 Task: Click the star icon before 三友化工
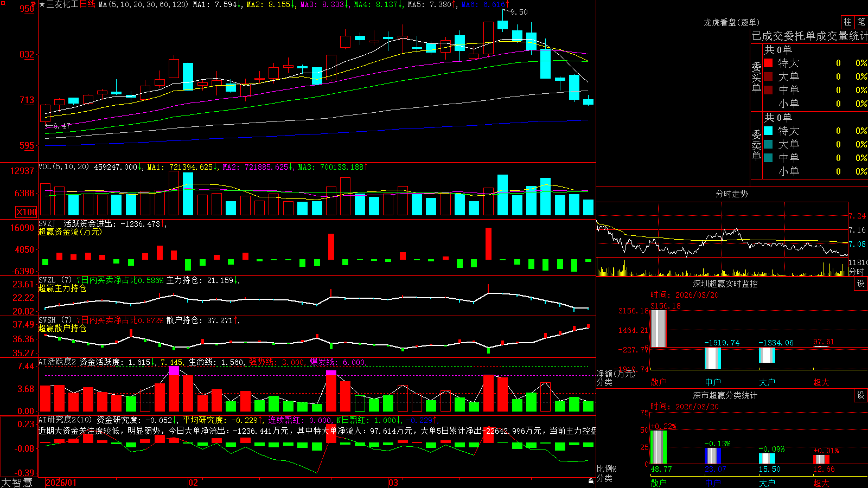click(42, 4)
